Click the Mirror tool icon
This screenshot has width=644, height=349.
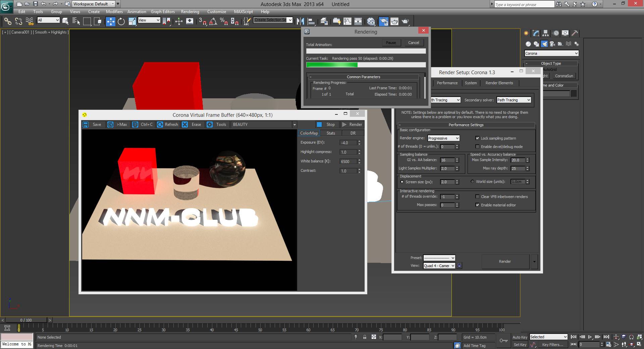click(300, 21)
